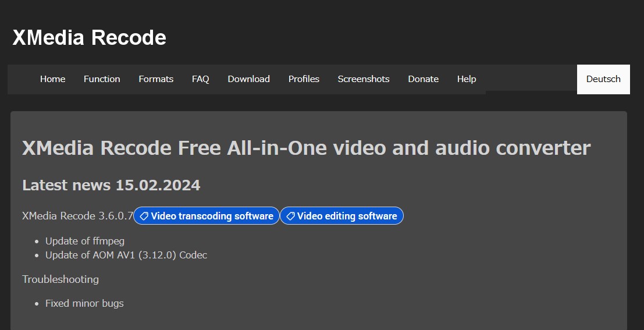The image size is (644, 330).
Task: Click the Update of AOM AV1 Codec item
Action: pyautogui.click(x=126, y=255)
